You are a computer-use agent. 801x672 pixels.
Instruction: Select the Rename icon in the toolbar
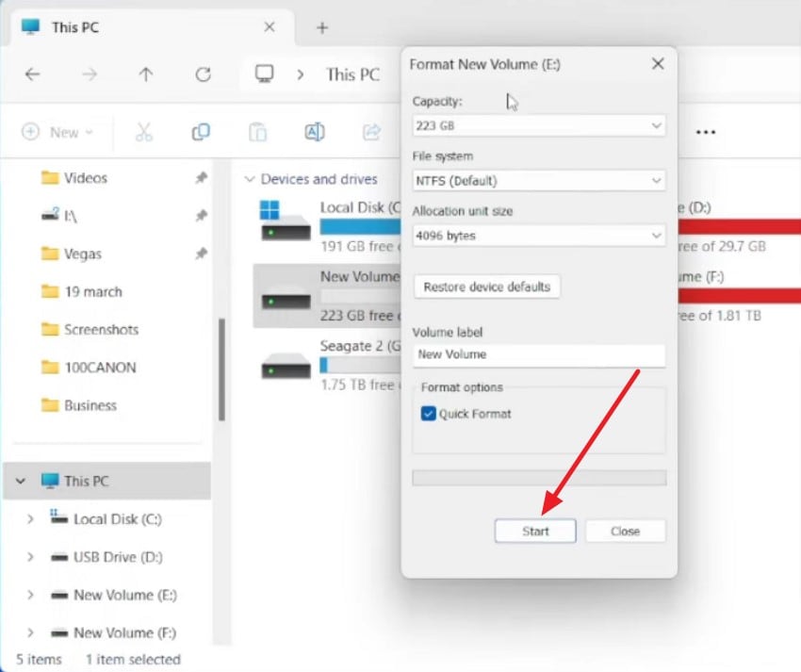coord(315,132)
